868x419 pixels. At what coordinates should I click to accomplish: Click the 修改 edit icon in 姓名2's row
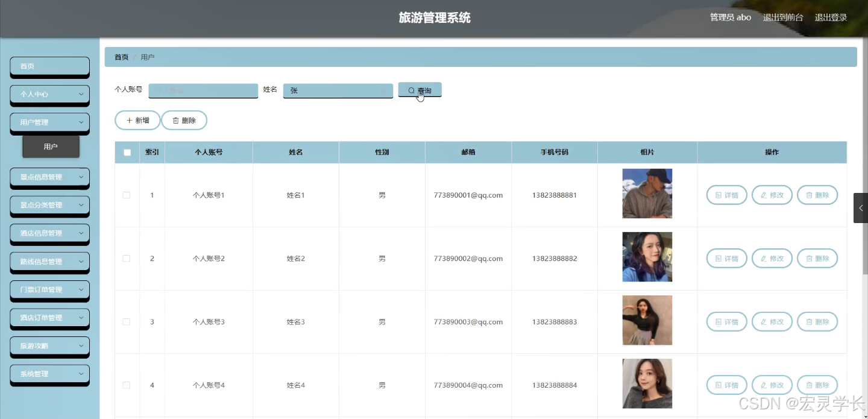click(x=764, y=258)
